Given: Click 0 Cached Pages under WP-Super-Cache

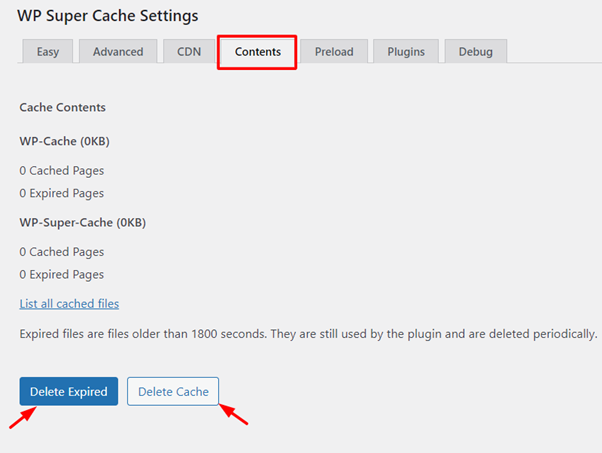Looking at the screenshot, I should click(x=61, y=252).
